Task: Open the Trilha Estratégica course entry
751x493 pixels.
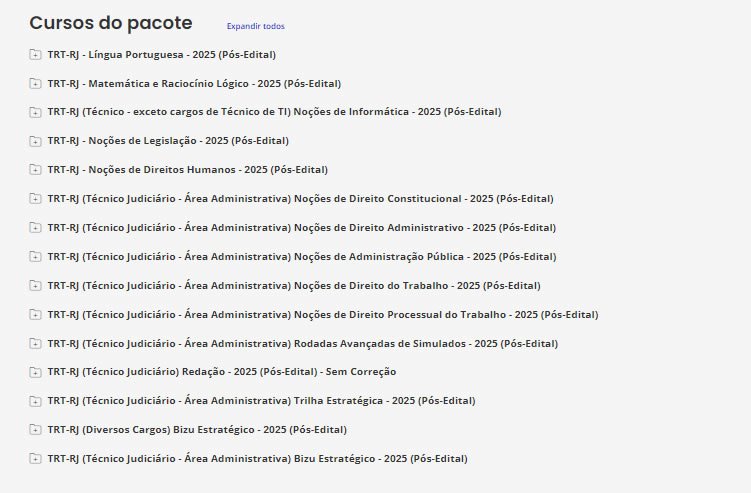Action: click(x=261, y=401)
